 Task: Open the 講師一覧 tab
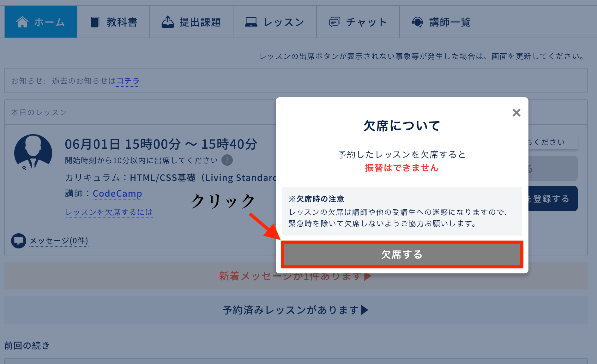click(441, 22)
